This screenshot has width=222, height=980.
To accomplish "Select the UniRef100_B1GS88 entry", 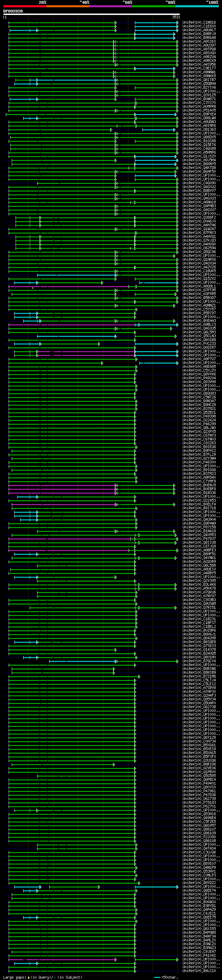I will tap(199, 141).
